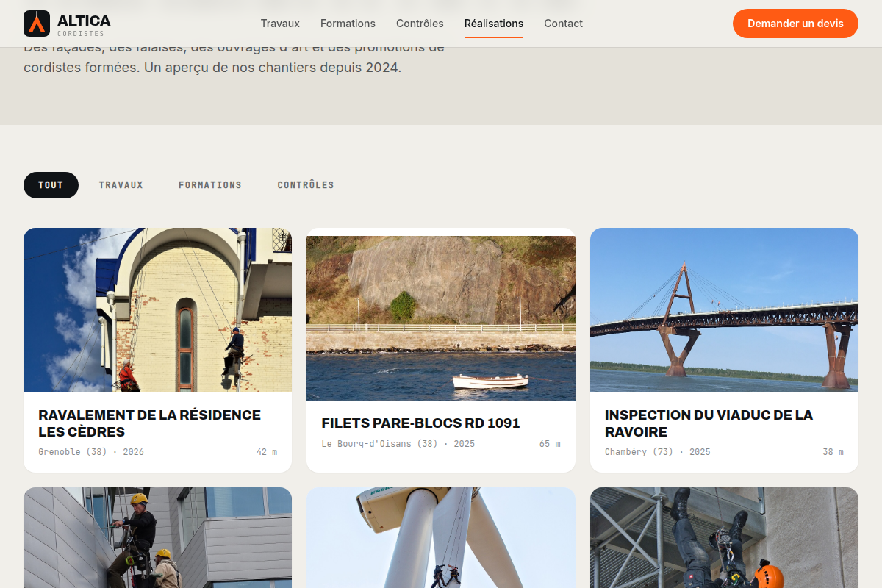Click the intro sentence mentioning chantiers depuis 2024

pyautogui.click(x=234, y=57)
